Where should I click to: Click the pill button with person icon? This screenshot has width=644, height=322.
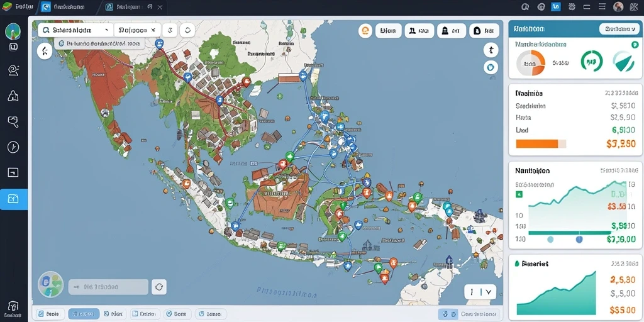tap(419, 30)
